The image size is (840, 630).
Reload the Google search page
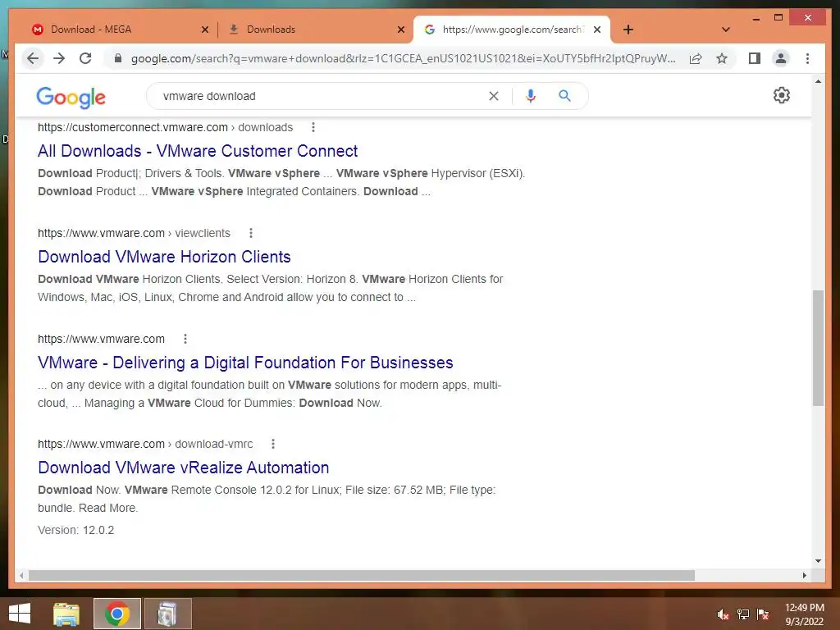[85, 58]
